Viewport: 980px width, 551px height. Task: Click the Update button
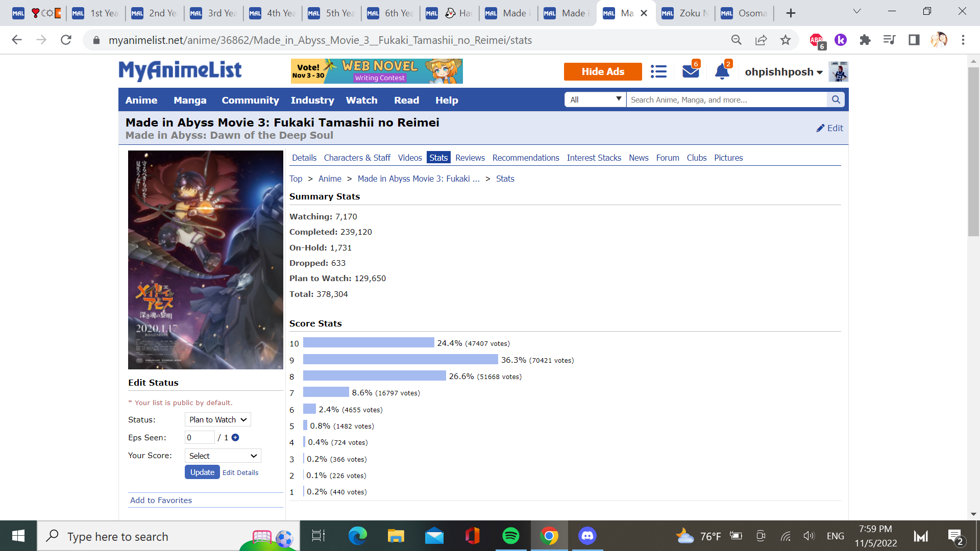click(202, 472)
